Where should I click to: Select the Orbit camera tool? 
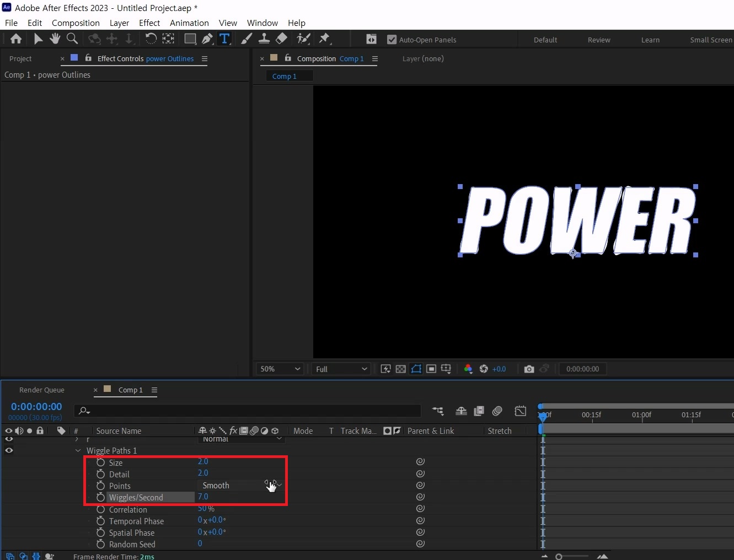(95, 39)
